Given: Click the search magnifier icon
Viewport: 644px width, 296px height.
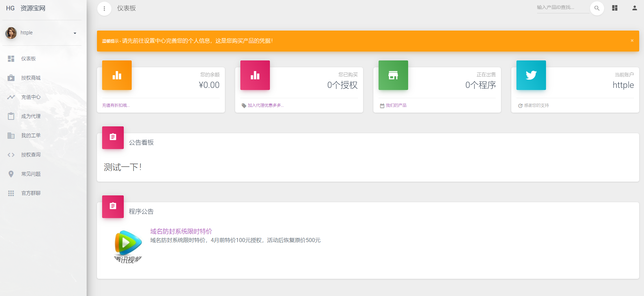Looking at the screenshot, I should click(x=597, y=8).
